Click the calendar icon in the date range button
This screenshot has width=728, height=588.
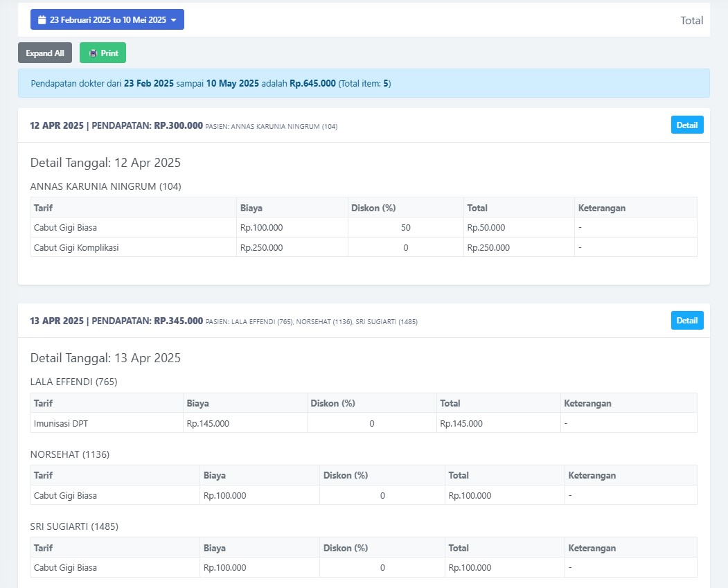(x=42, y=20)
